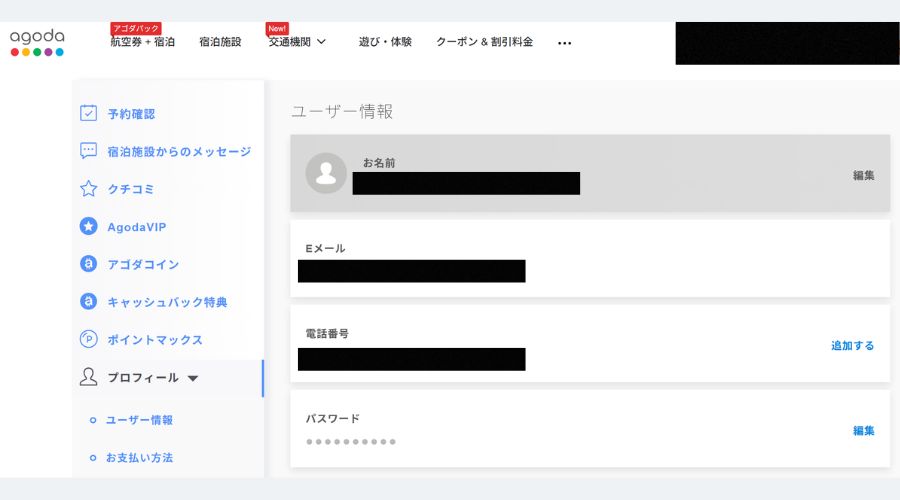
Task: Click the Eメール field card
Action: pyautogui.click(x=590, y=258)
